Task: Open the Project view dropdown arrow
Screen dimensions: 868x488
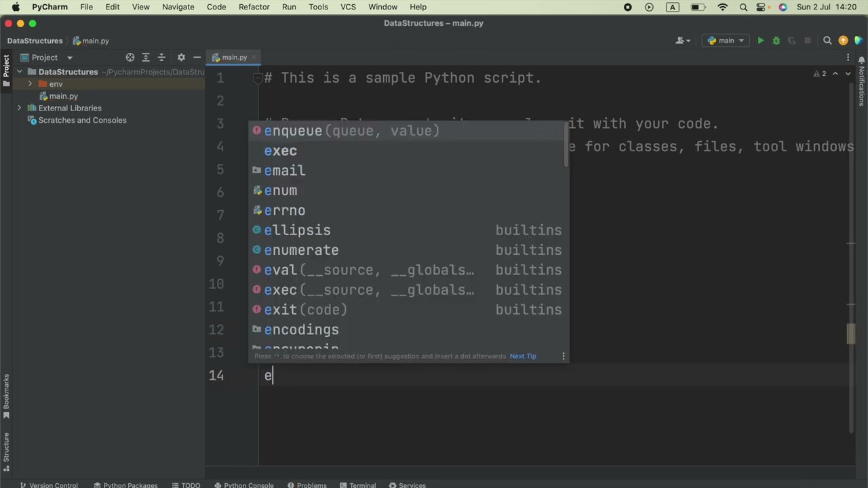Action: 69,58
